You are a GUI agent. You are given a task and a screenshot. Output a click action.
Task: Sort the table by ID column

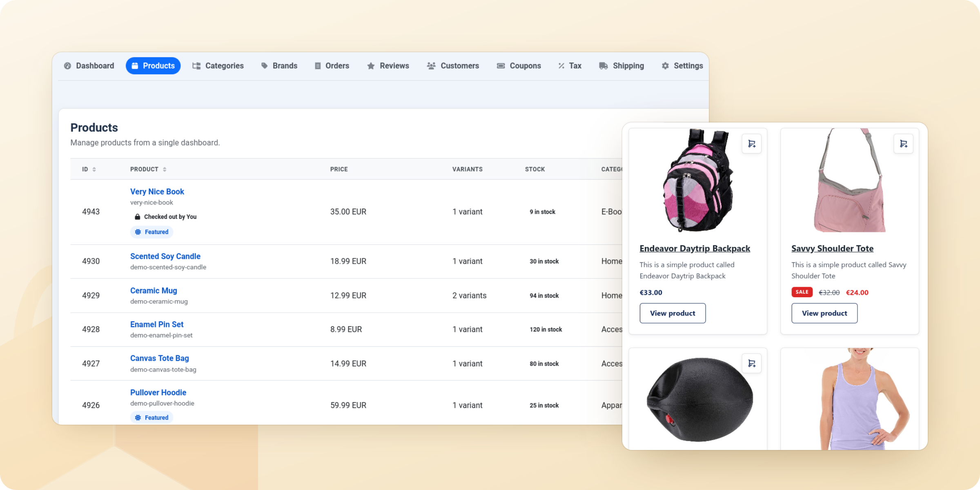pyautogui.click(x=89, y=169)
